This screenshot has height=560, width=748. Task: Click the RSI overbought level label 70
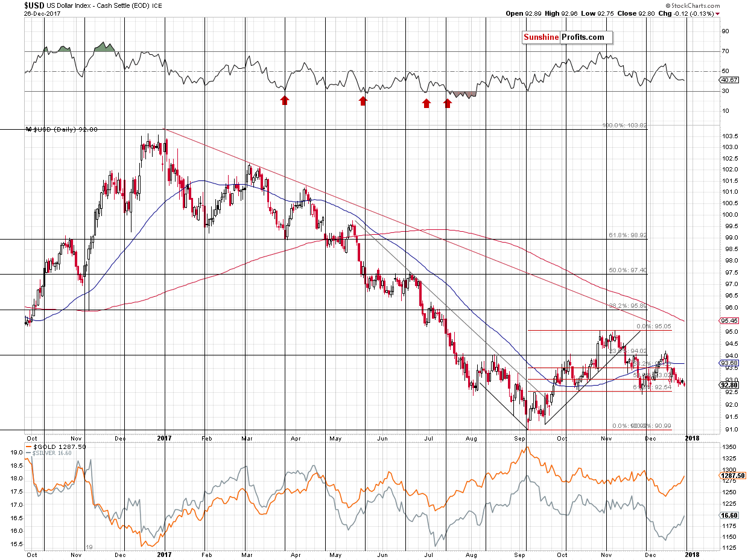tap(725, 51)
